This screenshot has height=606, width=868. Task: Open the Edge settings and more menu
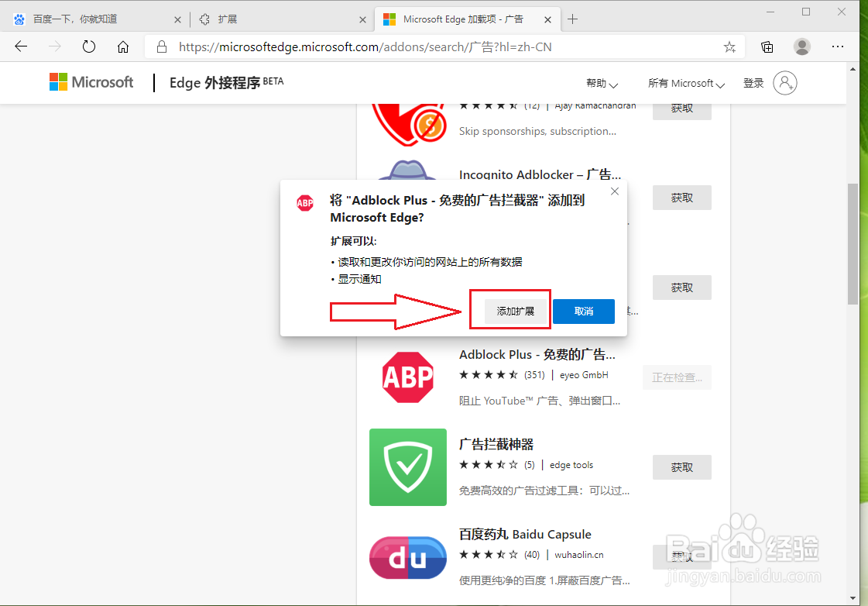pos(838,47)
